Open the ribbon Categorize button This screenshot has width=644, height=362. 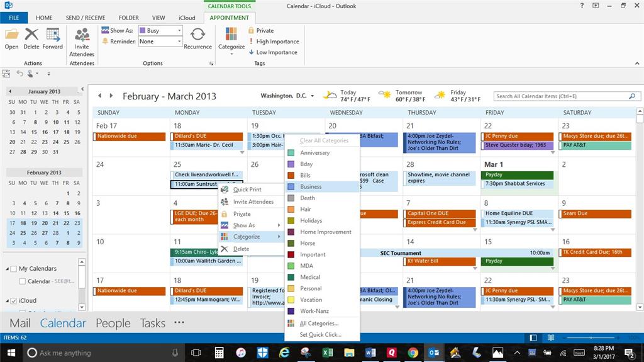[231, 41]
